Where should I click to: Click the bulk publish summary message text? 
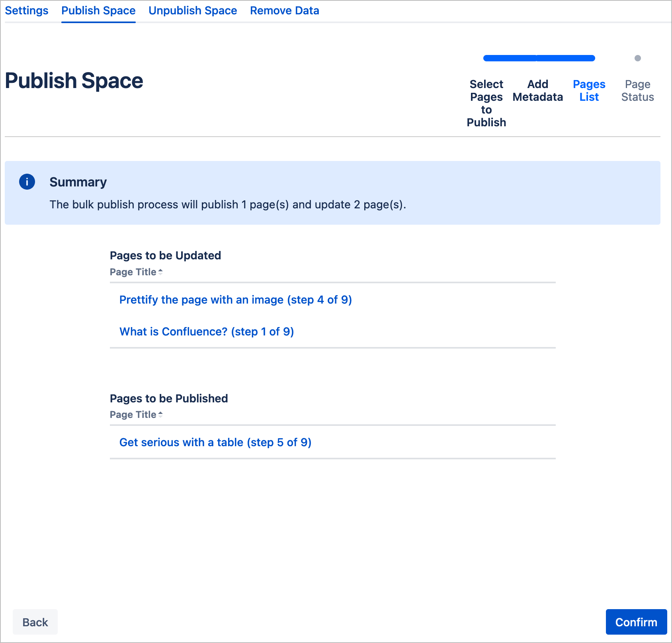click(x=227, y=205)
